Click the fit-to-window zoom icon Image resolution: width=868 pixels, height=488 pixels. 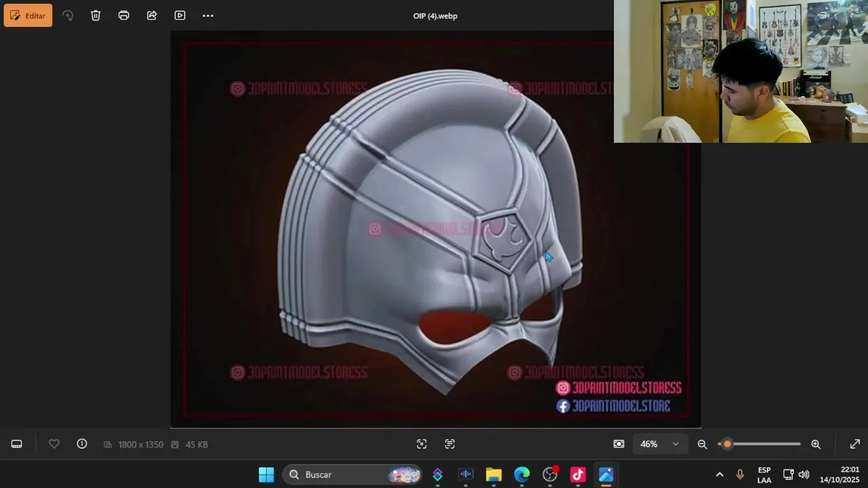click(618, 444)
